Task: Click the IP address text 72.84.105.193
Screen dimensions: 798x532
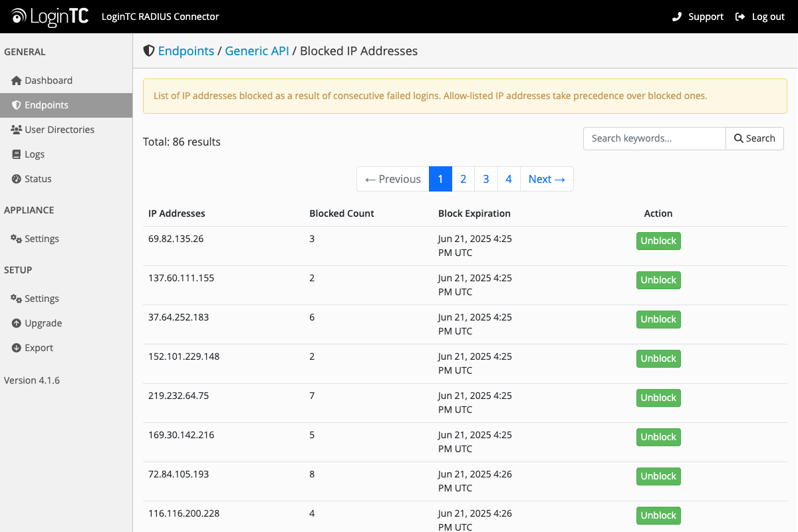Action: tap(178, 474)
